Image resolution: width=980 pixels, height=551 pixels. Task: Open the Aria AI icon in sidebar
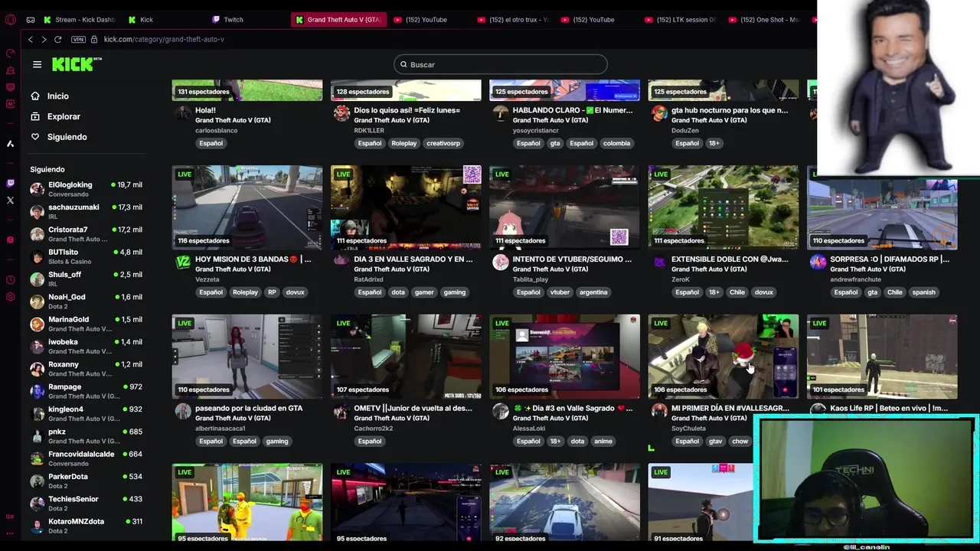(x=10, y=144)
